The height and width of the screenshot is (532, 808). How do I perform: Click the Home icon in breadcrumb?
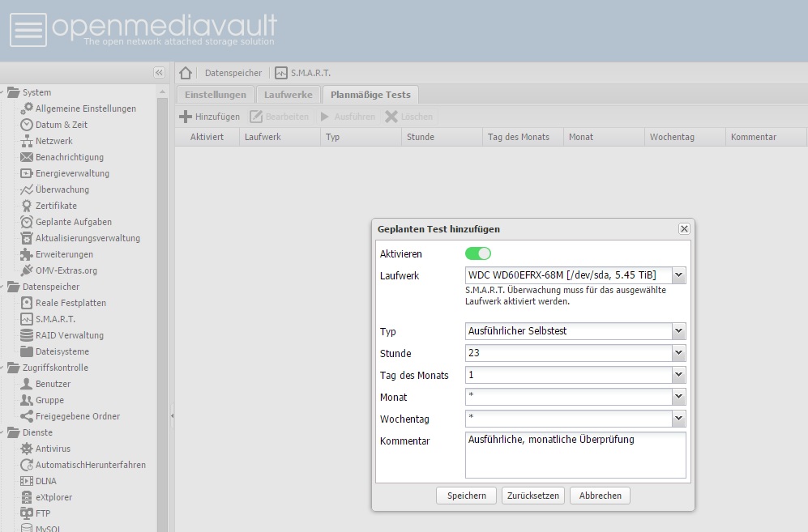[x=186, y=73]
